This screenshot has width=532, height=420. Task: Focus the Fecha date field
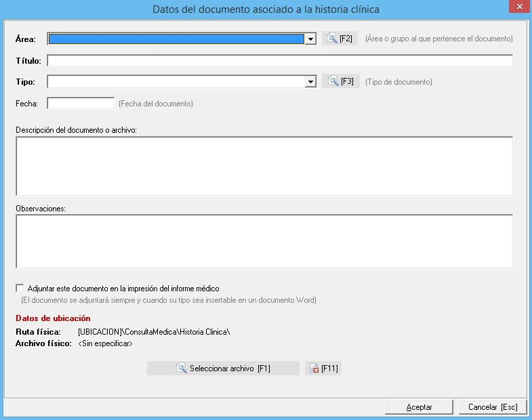(x=81, y=104)
